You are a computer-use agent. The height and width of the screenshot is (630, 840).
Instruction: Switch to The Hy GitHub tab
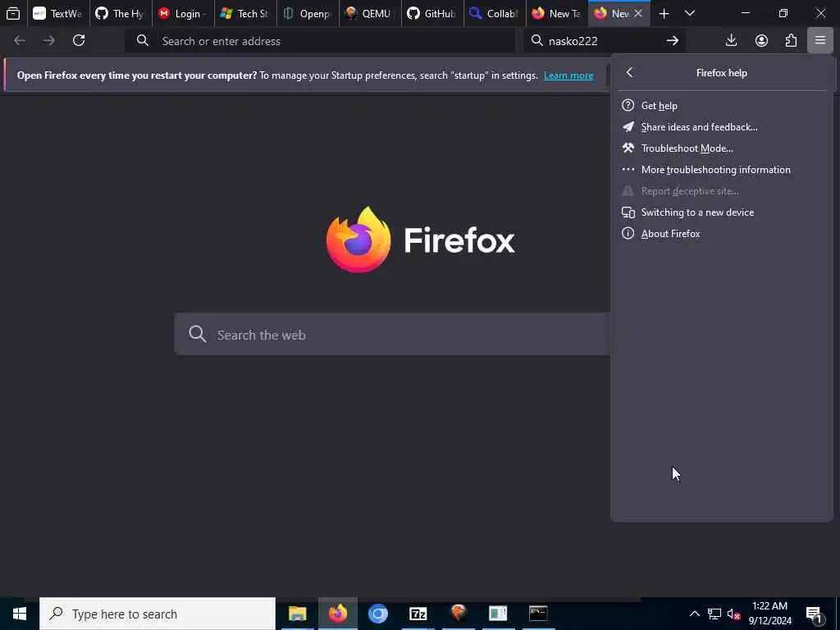tap(121, 13)
